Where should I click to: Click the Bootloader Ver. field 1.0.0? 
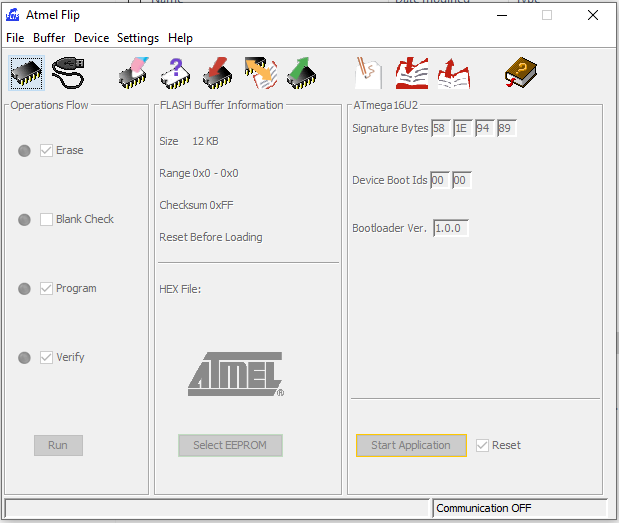(x=451, y=228)
